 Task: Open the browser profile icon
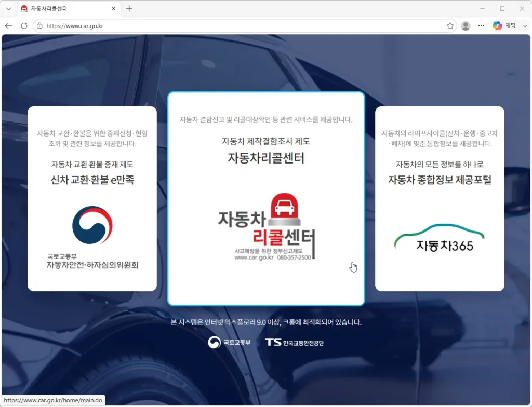pyautogui.click(x=465, y=26)
